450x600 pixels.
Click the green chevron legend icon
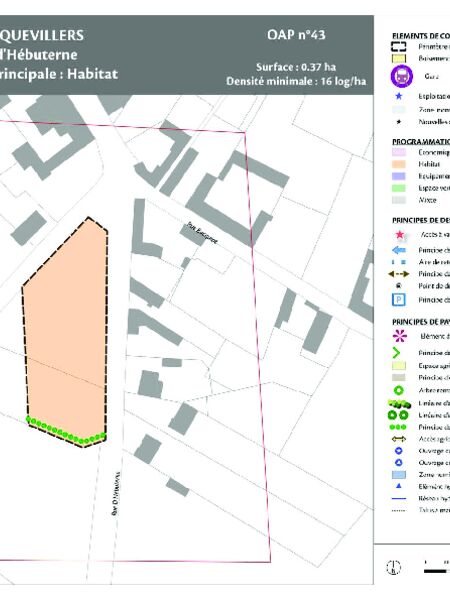click(396, 352)
